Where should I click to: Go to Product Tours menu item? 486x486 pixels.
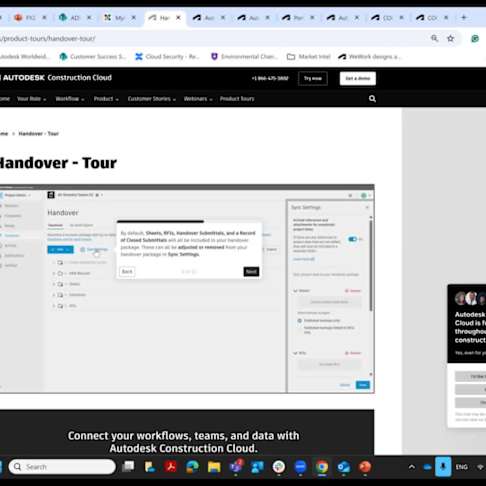237,99
